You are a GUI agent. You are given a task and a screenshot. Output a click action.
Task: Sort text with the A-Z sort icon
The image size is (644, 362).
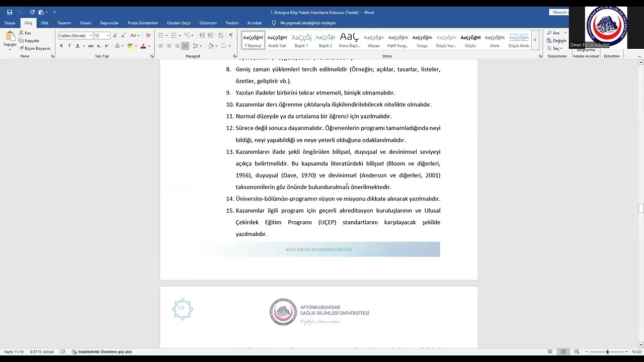[220, 35]
